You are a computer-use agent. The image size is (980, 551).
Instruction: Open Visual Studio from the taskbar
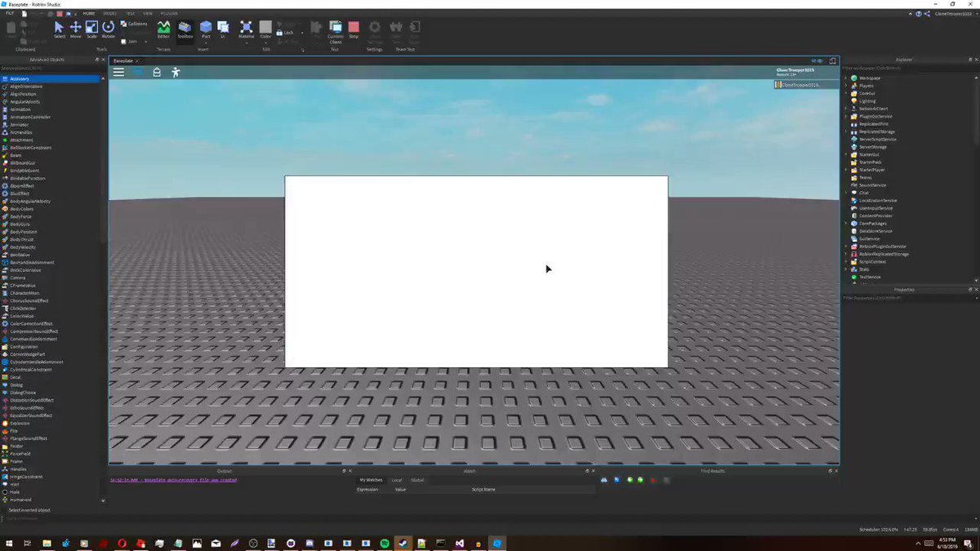[459, 543]
